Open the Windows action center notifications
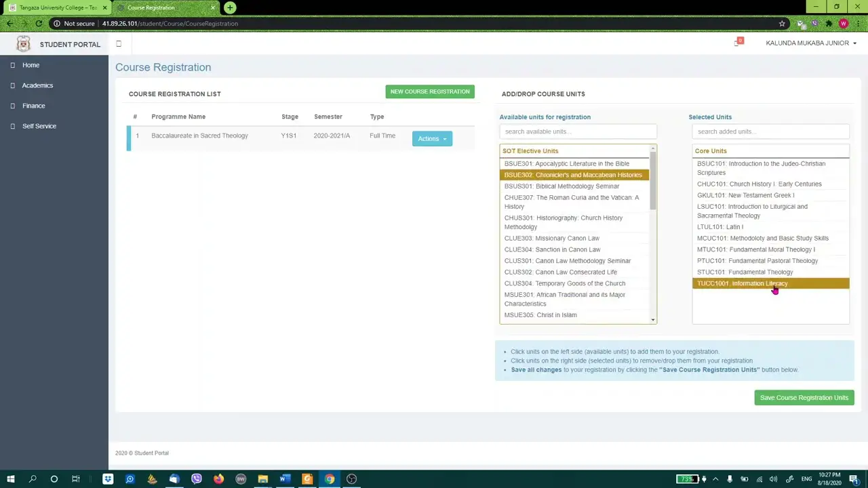 coord(854,479)
